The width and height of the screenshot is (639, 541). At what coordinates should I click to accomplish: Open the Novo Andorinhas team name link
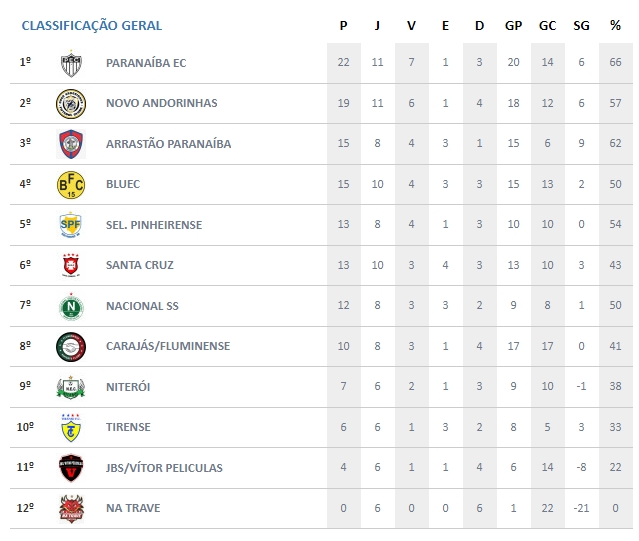[161, 103]
